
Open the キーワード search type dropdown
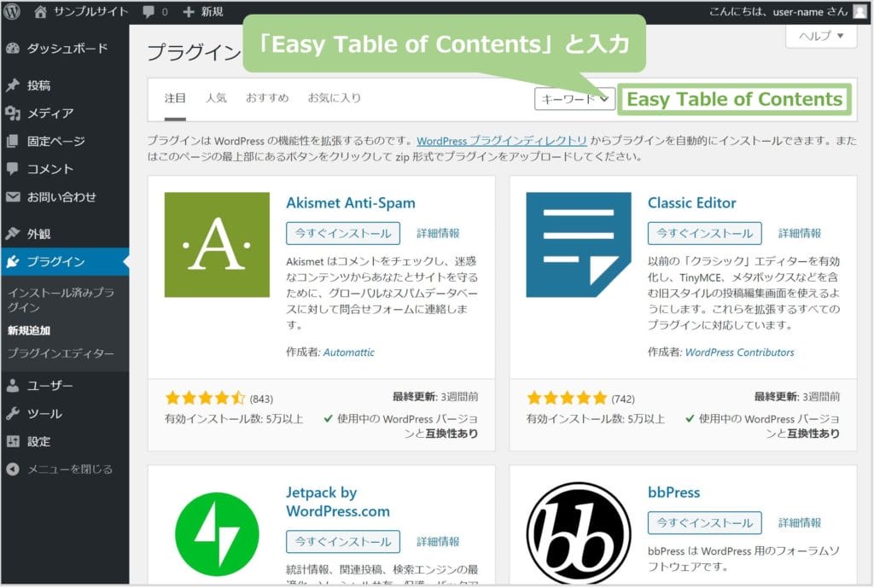[x=574, y=99]
